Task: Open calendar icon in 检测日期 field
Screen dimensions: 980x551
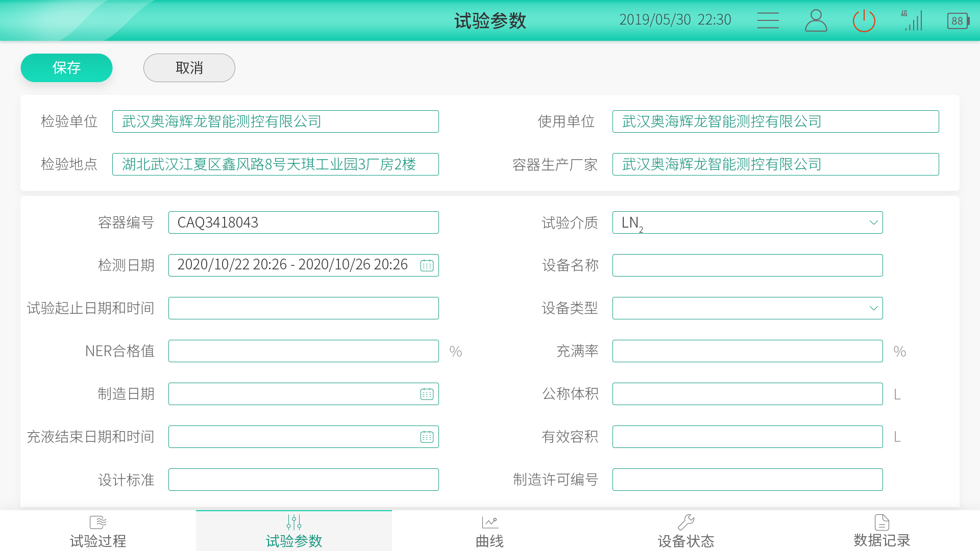Action: [427, 265]
